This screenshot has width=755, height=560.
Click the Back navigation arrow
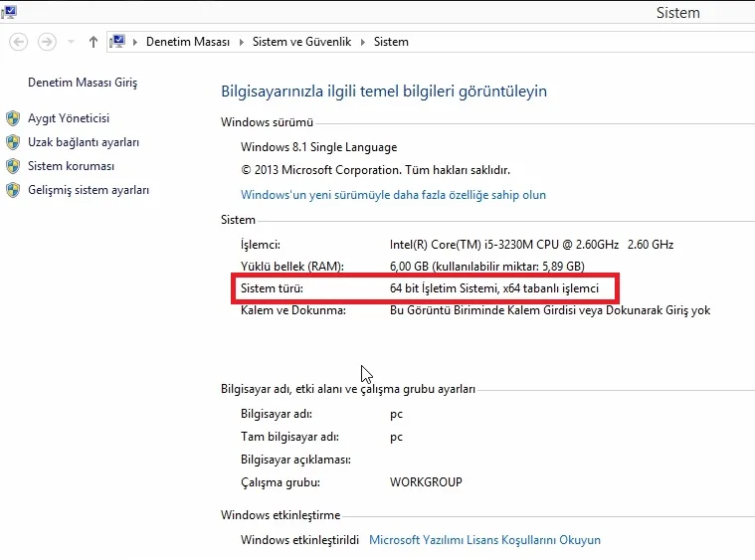[x=18, y=42]
